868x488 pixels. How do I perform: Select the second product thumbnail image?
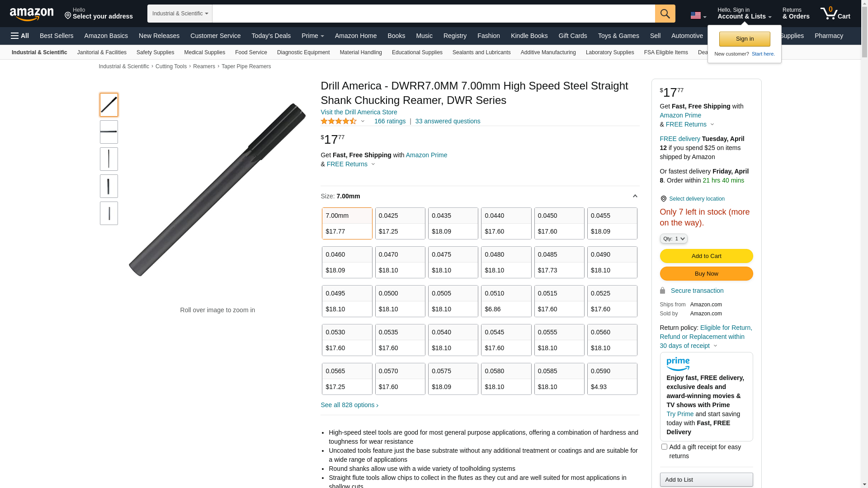click(x=109, y=132)
